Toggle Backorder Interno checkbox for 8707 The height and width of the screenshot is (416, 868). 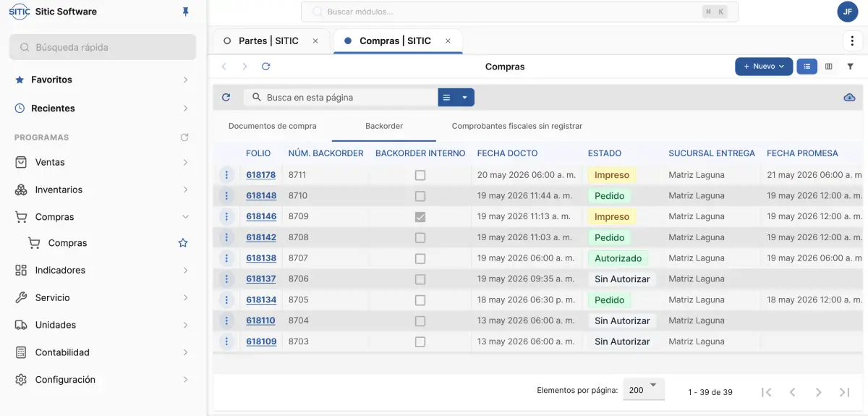(x=420, y=258)
